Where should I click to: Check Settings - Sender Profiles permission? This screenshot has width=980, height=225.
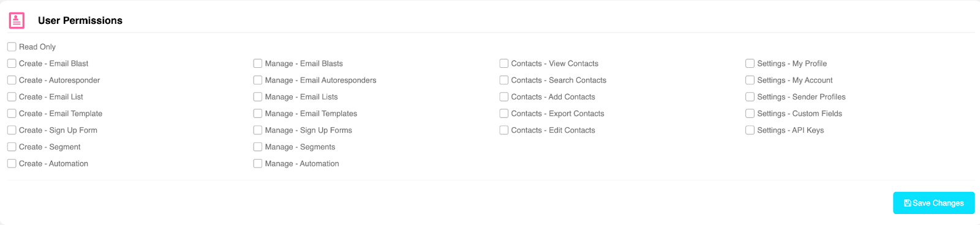750,97
